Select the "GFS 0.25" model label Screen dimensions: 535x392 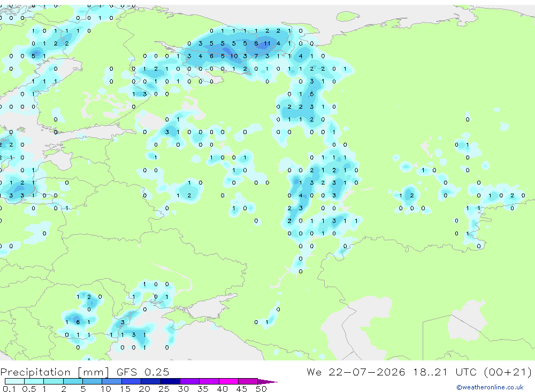[143, 372]
